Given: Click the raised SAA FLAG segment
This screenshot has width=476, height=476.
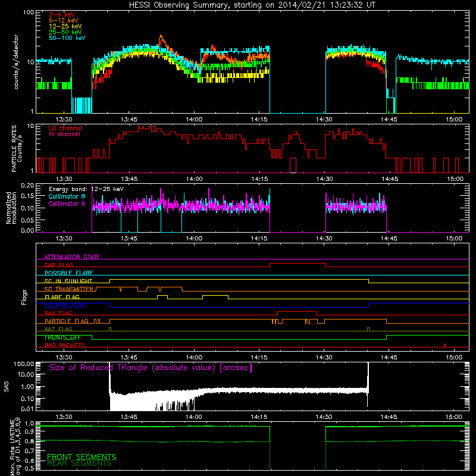Looking at the screenshot, I should [x=297, y=312].
